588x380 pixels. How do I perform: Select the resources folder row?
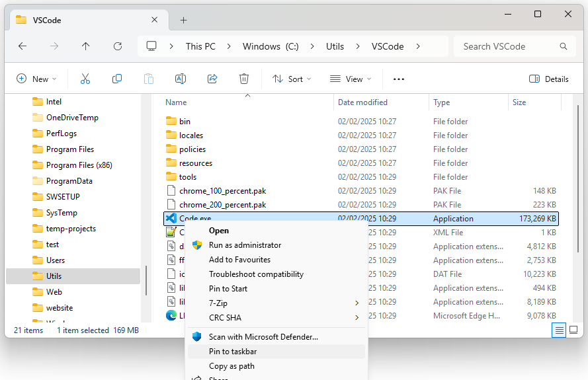[361, 163]
